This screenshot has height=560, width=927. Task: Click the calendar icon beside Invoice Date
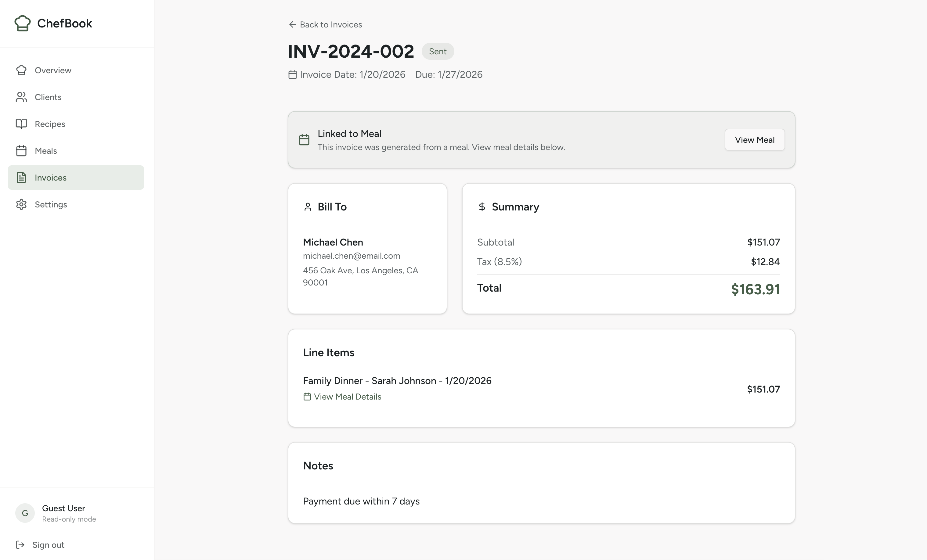(x=292, y=74)
